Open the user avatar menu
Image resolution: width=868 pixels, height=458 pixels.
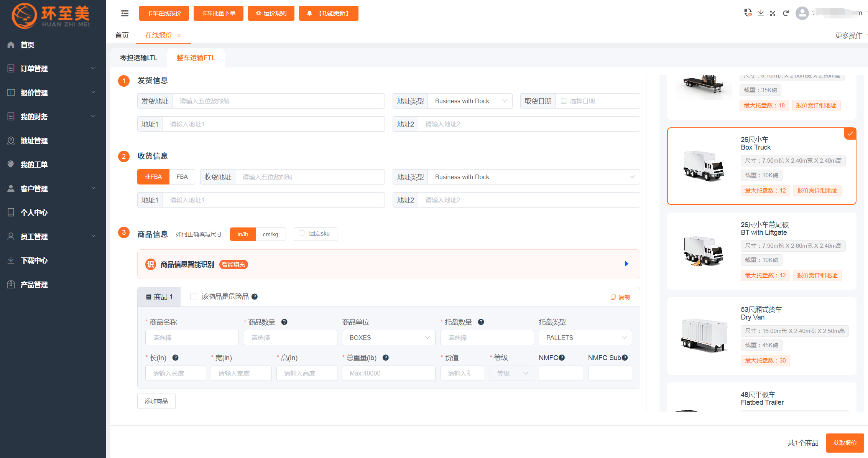(802, 13)
